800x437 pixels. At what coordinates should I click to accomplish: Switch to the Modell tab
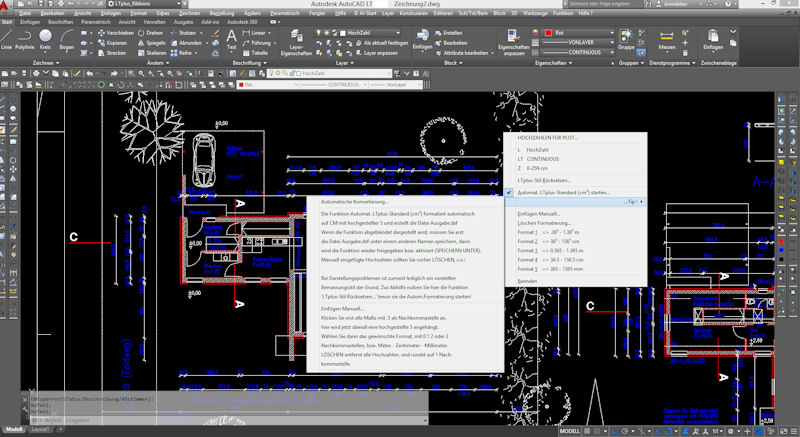(14, 429)
